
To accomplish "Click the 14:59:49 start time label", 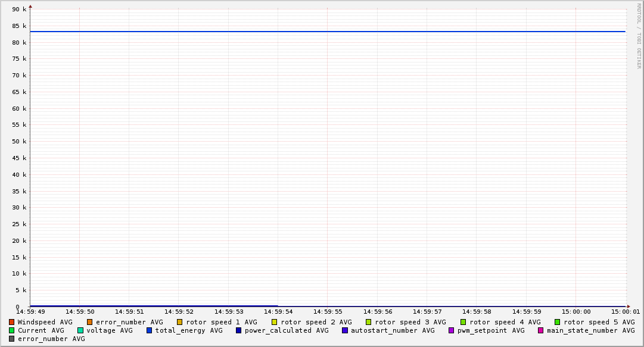I will pyautogui.click(x=30, y=311).
